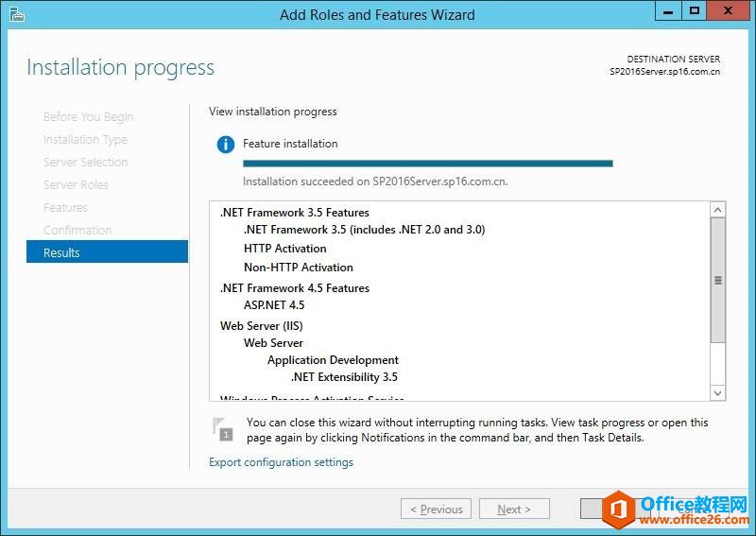Click the Server Manager wizard icon in title bar
The width and height of the screenshot is (756, 536).
coord(16,14)
